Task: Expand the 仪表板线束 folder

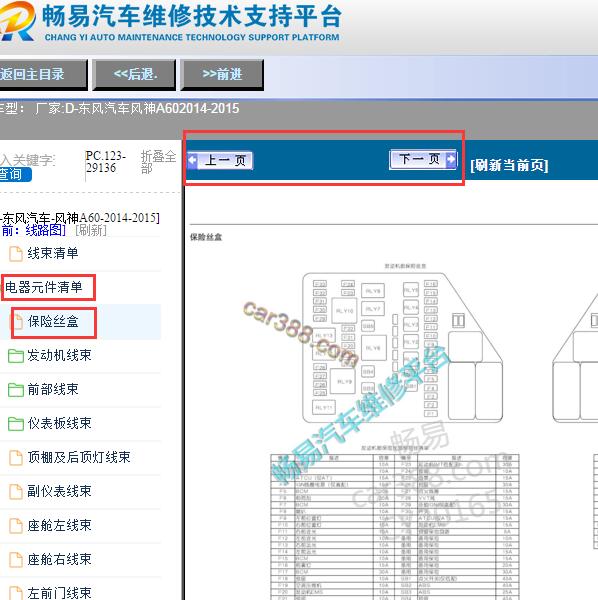Action: 59,424
